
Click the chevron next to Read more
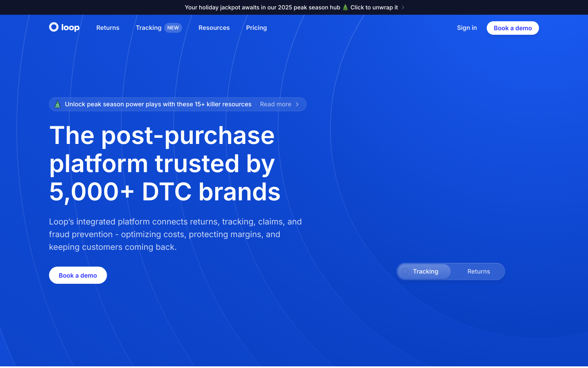point(297,104)
